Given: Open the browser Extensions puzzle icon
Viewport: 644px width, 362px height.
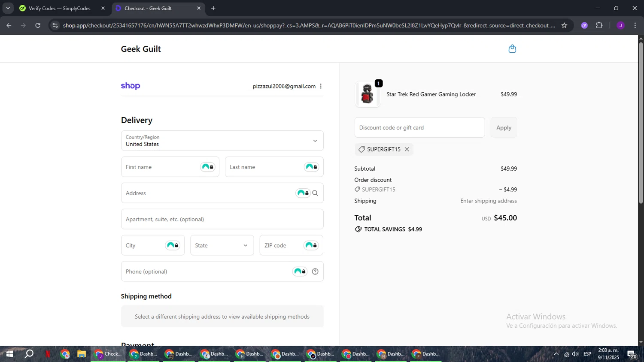Looking at the screenshot, I should pos(599,25).
